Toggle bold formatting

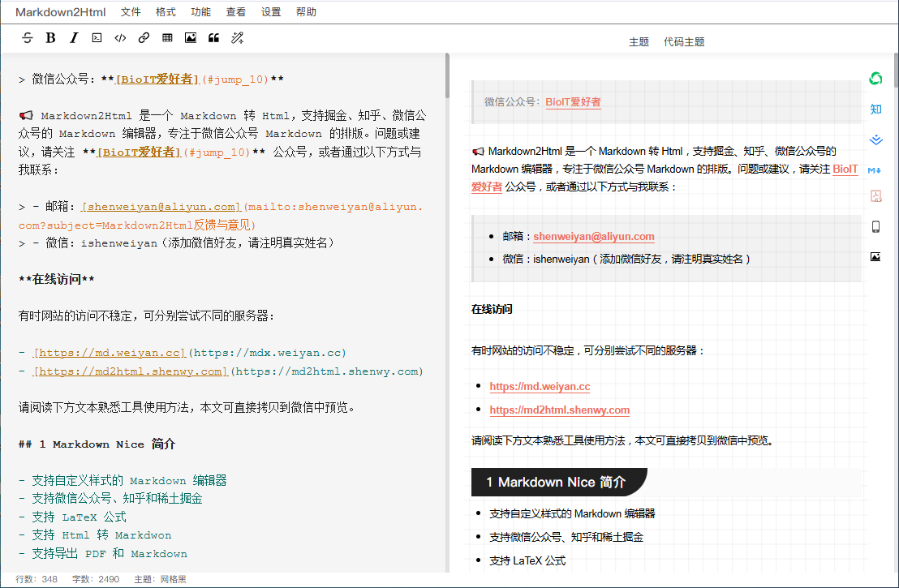click(x=50, y=38)
